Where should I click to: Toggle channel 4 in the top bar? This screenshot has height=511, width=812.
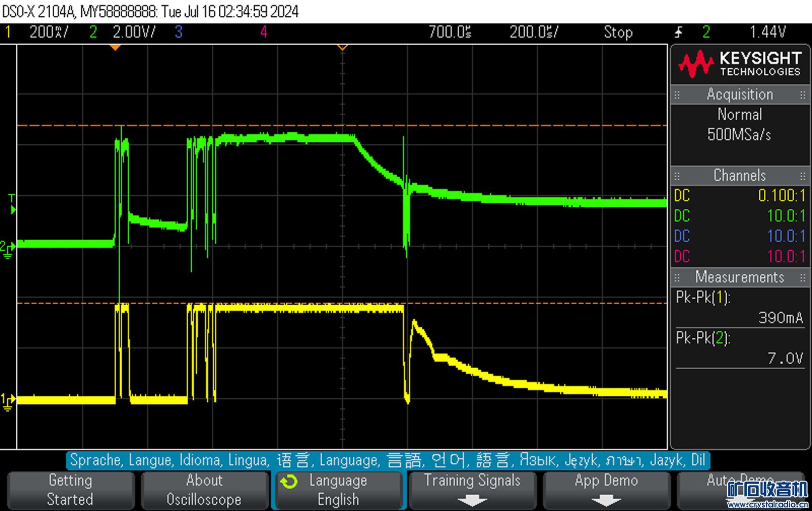(263, 33)
